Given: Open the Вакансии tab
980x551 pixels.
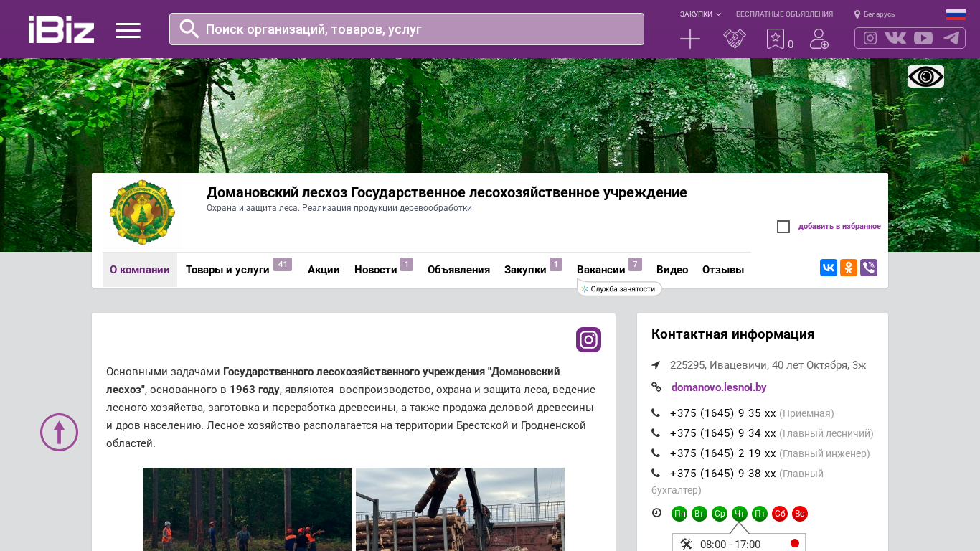Looking at the screenshot, I should click(601, 270).
